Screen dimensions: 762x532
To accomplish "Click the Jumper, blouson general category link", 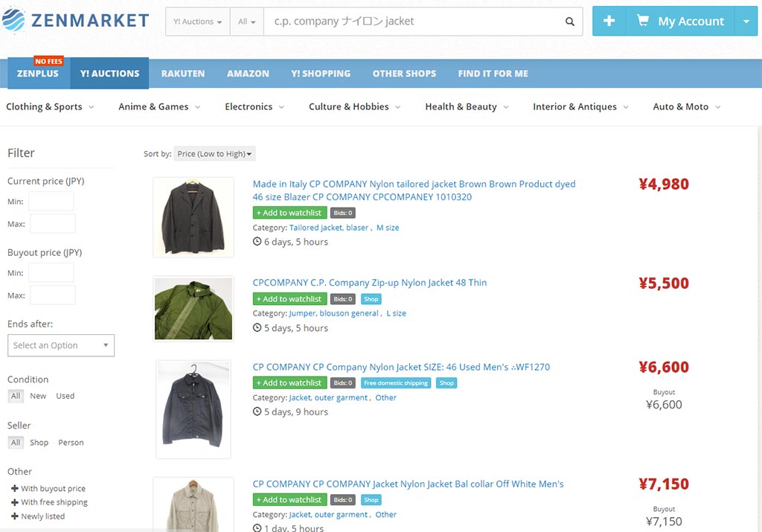I will click(333, 313).
